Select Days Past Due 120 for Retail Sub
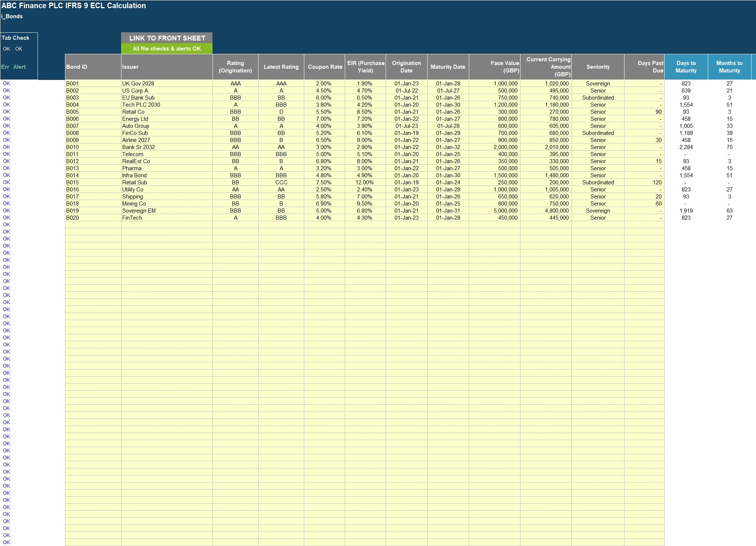 657,182
